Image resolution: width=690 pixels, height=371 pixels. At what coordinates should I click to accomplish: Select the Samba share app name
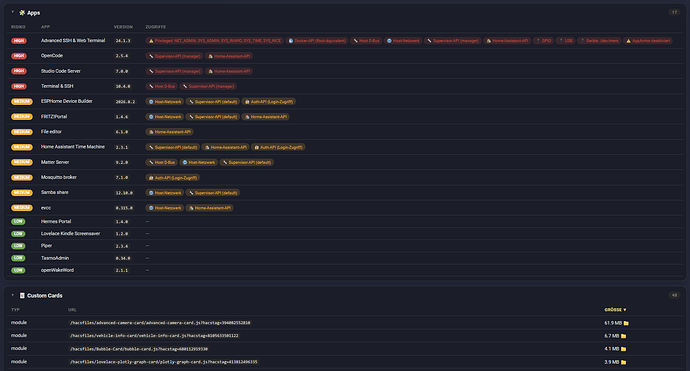point(55,192)
